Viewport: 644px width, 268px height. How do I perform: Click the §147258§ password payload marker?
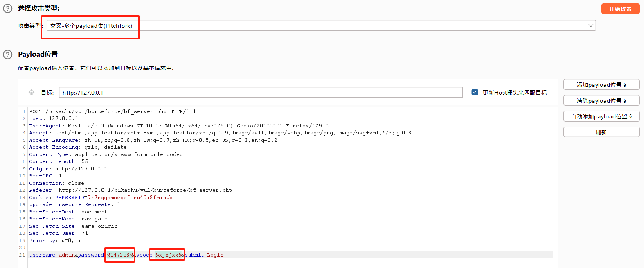point(120,255)
